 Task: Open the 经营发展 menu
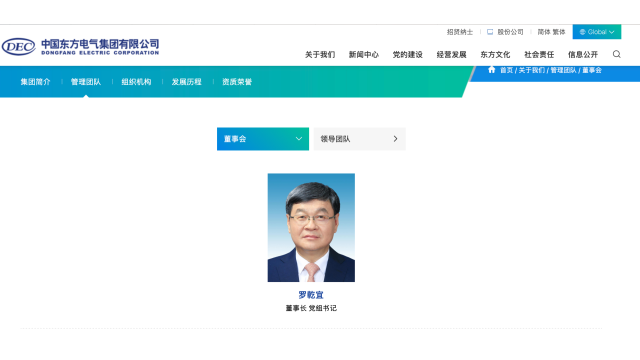pos(451,55)
